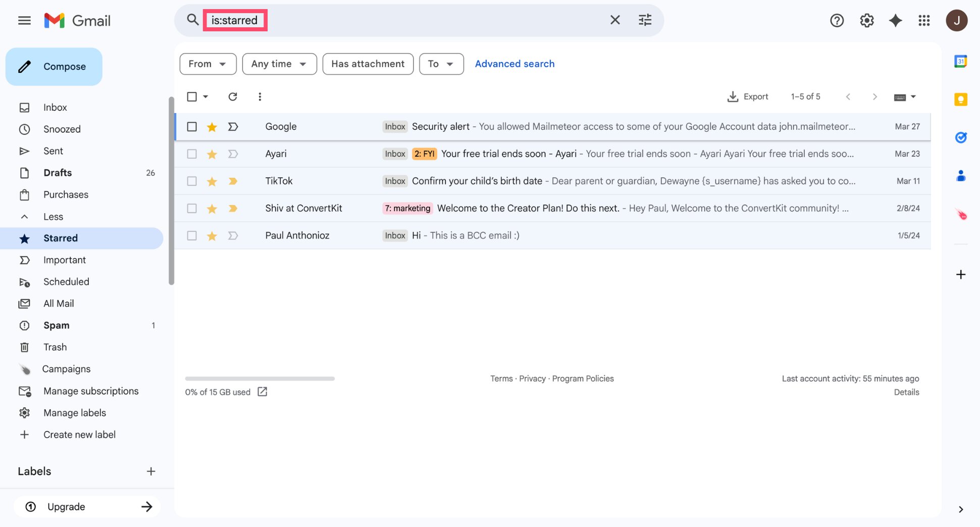Get add-ons with the plus icon
The image size is (980, 527).
(x=960, y=274)
